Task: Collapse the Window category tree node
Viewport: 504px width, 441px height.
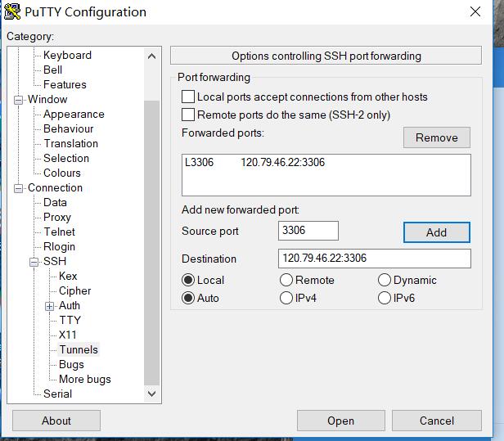Action: (18, 100)
